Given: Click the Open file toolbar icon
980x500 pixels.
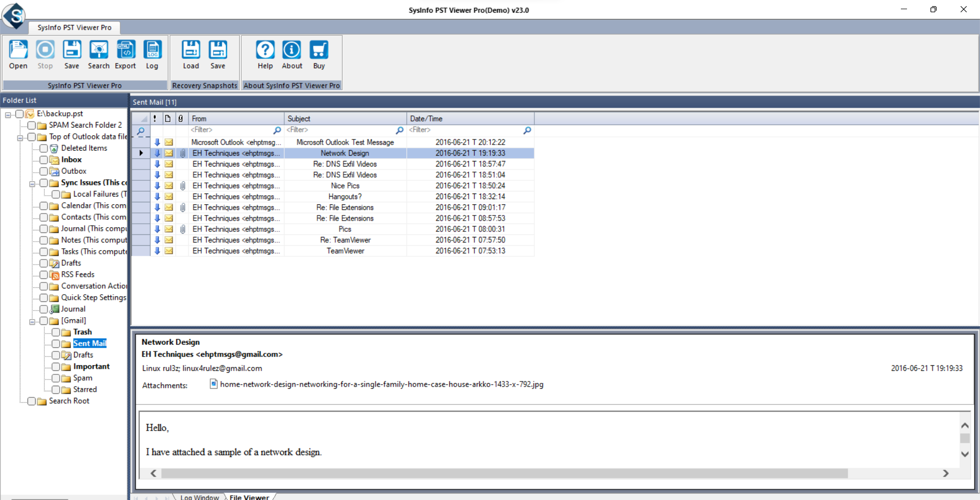Looking at the screenshot, I should pyautogui.click(x=18, y=50).
